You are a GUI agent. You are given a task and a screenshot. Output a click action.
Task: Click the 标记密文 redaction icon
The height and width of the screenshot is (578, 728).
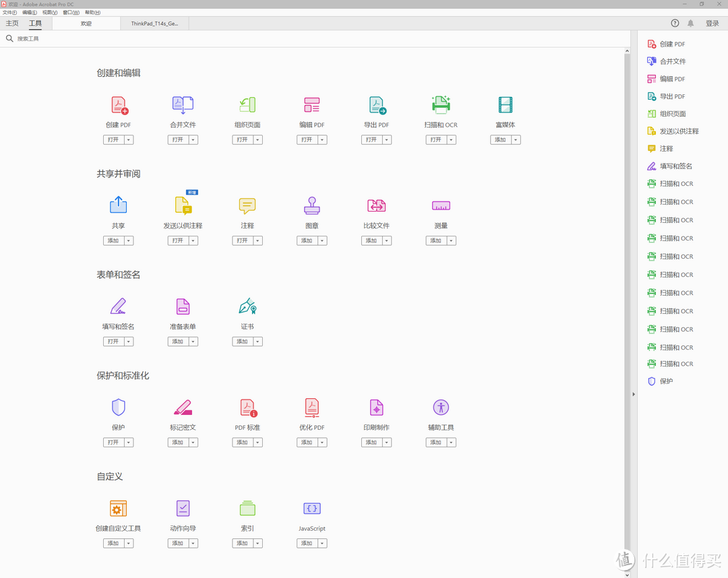183,408
